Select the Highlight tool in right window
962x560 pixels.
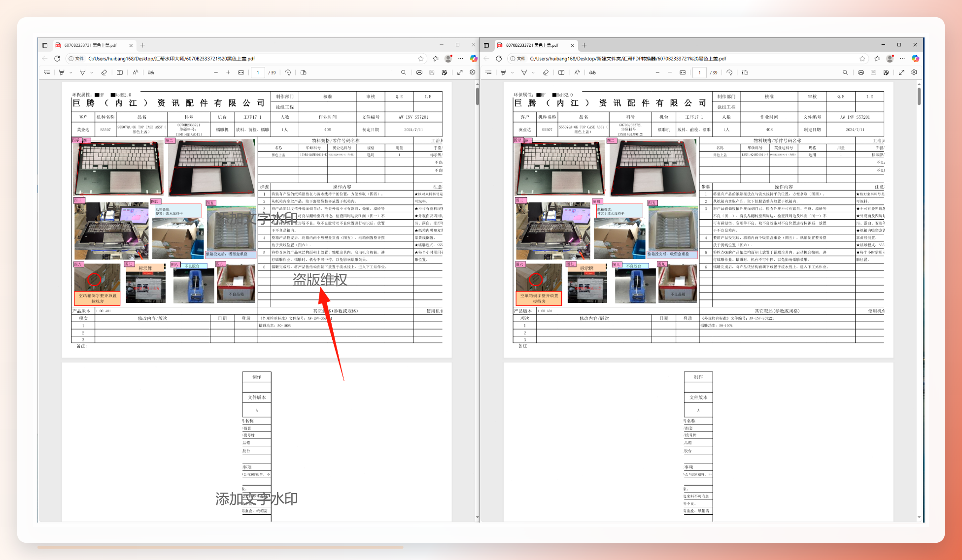point(503,72)
